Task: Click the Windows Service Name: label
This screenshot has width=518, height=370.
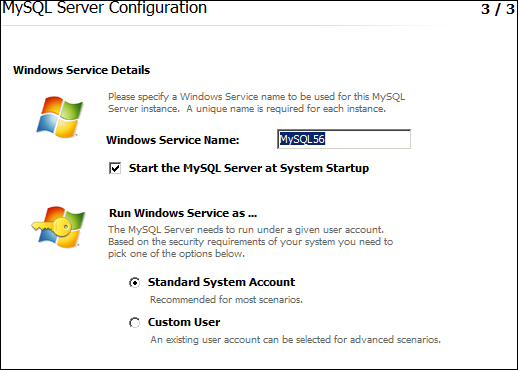Action: [173, 140]
